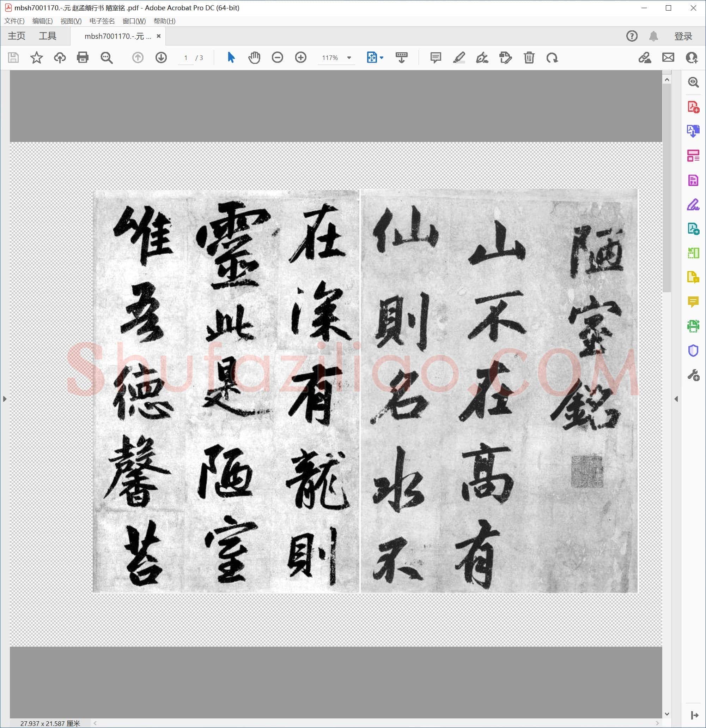Image resolution: width=706 pixels, height=728 pixels.
Task: Open the 文件(F) menu
Action: click(14, 21)
